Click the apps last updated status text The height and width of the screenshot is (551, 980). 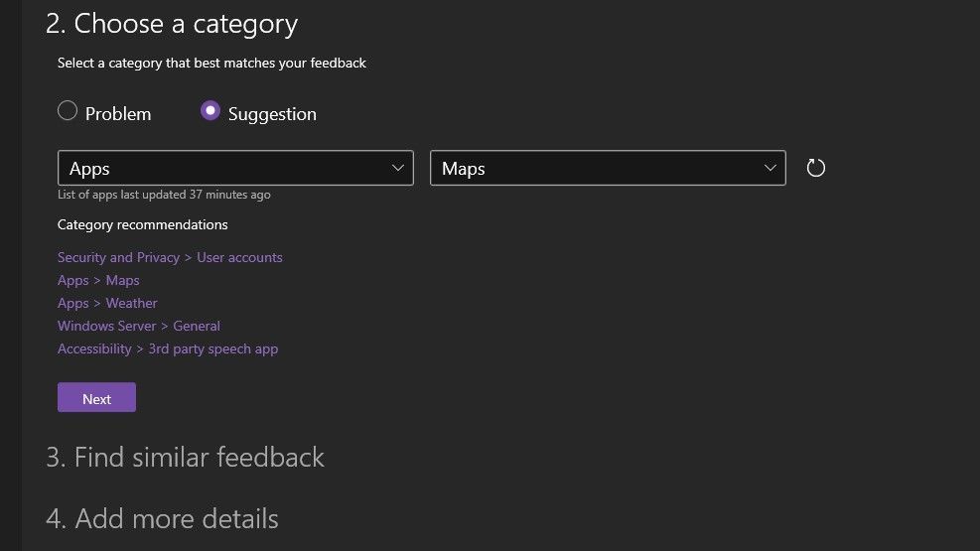click(164, 195)
